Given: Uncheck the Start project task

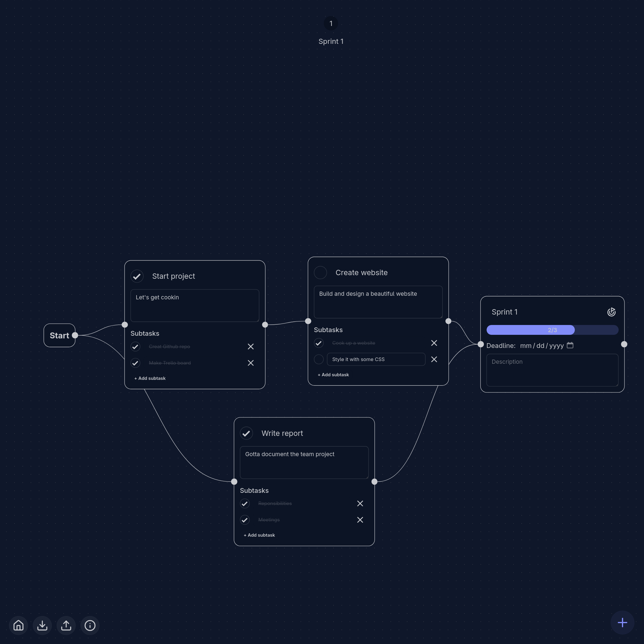Looking at the screenshot, I should coord(137,276).
